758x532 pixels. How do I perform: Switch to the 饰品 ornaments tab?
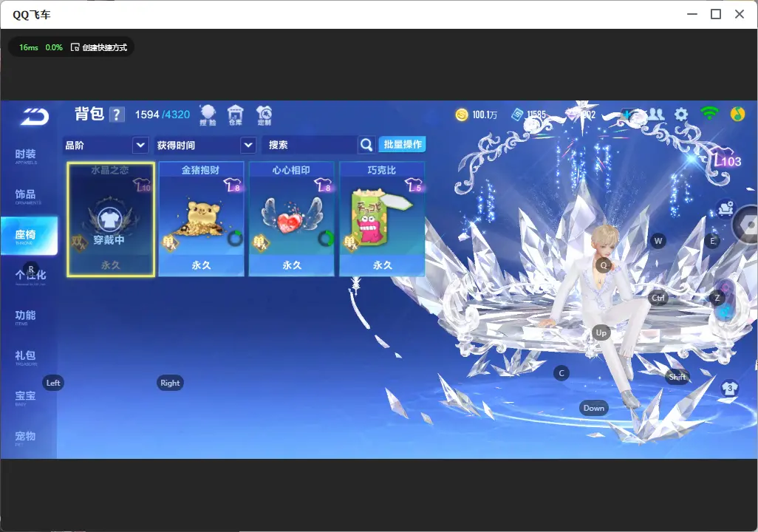[x=25, y=196]
